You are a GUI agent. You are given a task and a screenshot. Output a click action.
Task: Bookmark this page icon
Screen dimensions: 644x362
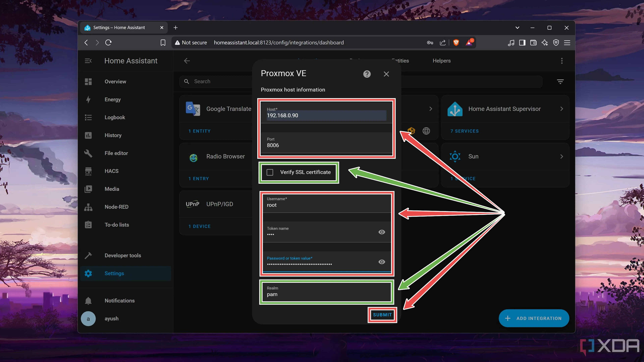163,42
